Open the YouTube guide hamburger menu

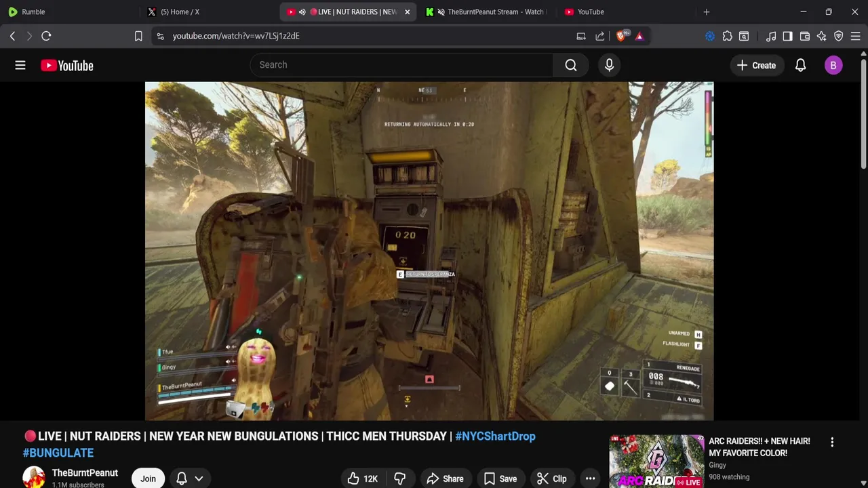tap(20, 65)
